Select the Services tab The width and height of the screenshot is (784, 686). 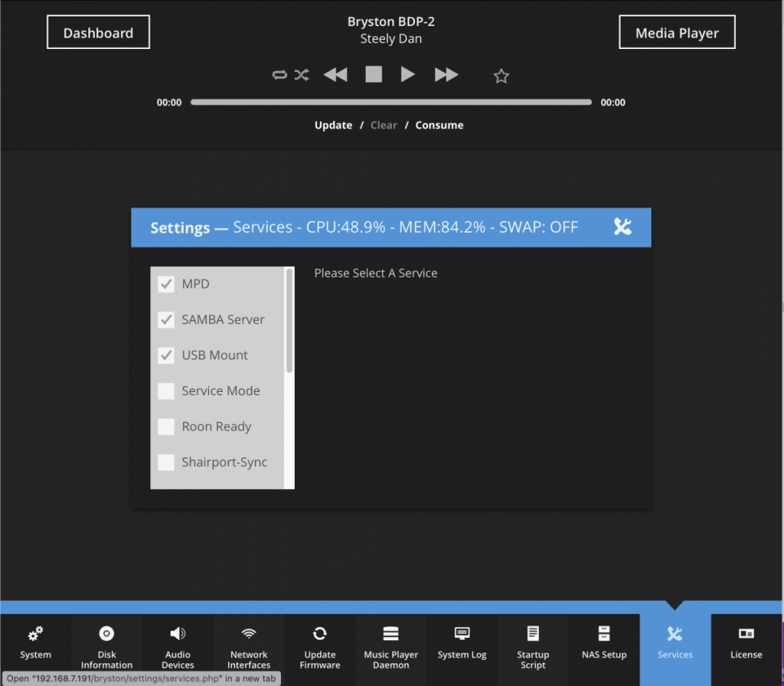675,648
